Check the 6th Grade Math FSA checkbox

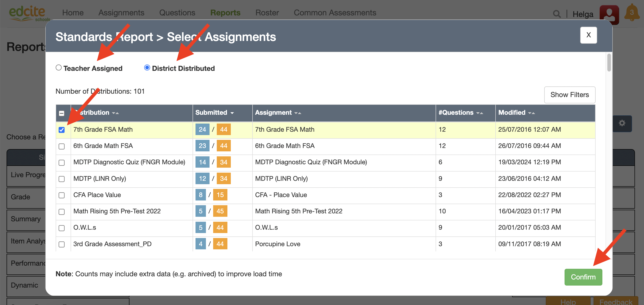62,146
